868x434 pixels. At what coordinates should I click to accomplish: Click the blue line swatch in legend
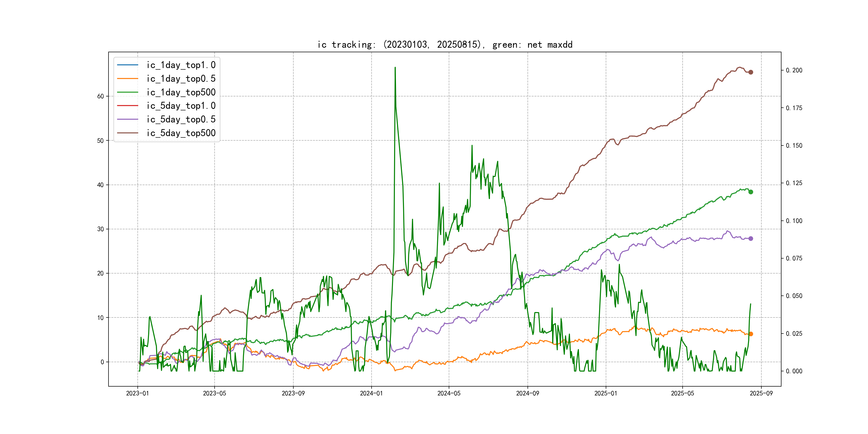pos(127,65)
